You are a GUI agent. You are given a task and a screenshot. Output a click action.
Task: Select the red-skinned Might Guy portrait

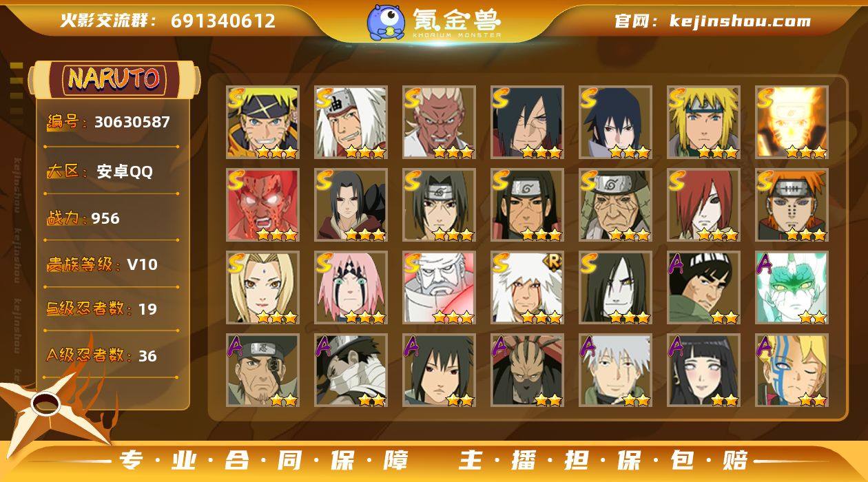point(262,205)
